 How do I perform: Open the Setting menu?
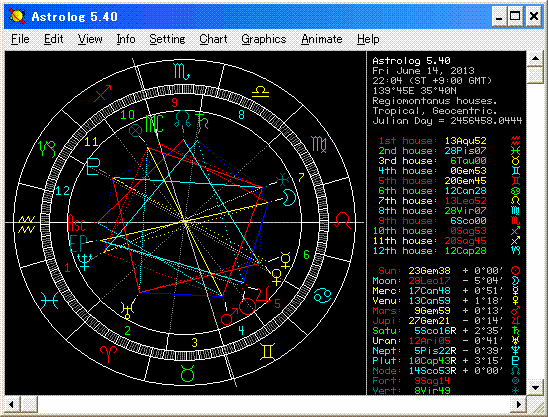pos(167,39)
